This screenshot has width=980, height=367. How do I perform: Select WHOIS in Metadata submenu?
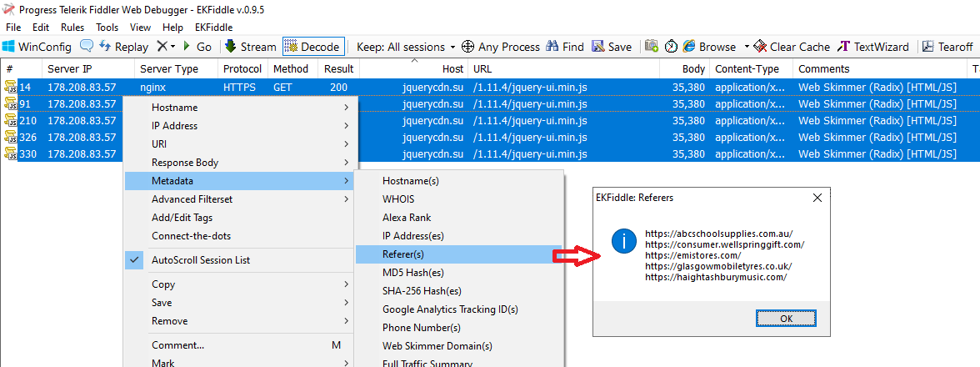[x=459, y=199]
